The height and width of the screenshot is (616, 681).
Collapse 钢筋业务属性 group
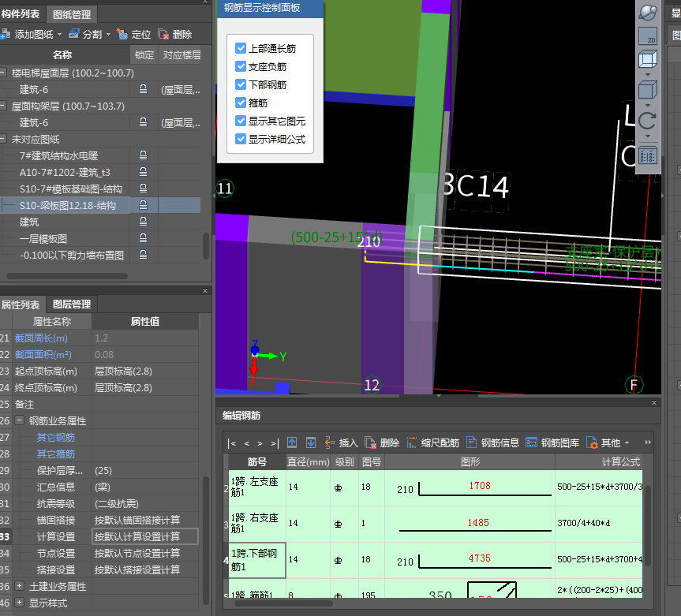[19, 420]
